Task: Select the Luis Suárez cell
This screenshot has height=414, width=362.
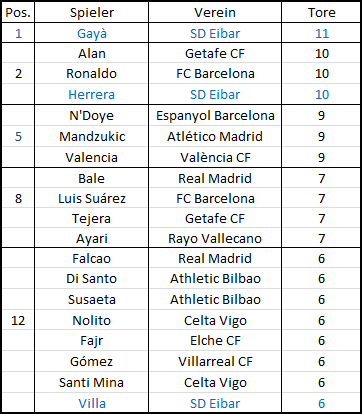Action: click(x=91, y=198)
